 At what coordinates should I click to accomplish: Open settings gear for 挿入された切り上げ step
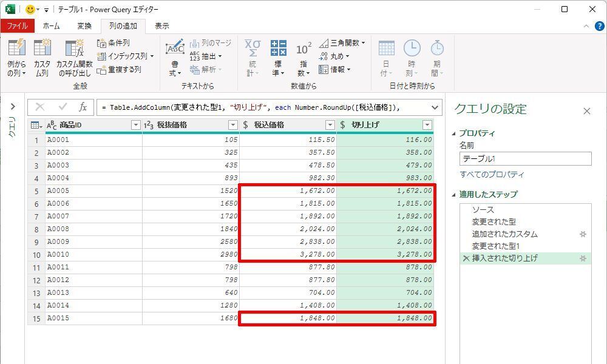coord(583,258)
